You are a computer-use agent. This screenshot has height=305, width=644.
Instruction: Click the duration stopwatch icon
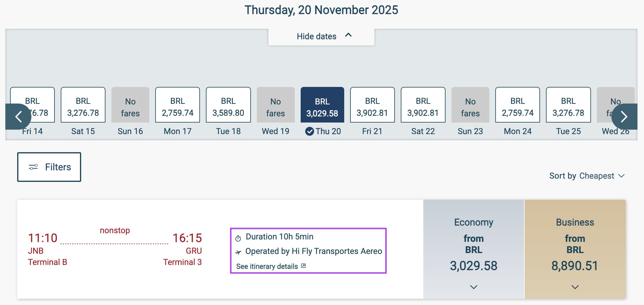pyautogui.click(x=238, y=238)
